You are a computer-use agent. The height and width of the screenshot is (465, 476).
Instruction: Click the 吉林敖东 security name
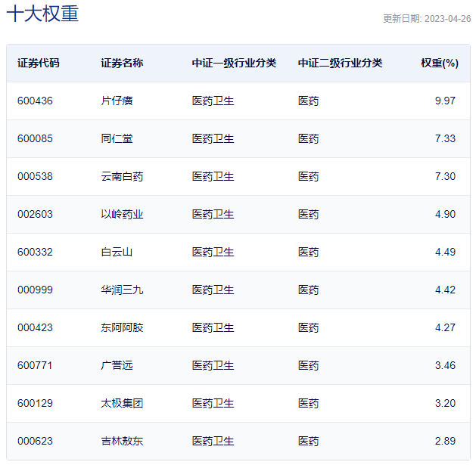[122, 441]
